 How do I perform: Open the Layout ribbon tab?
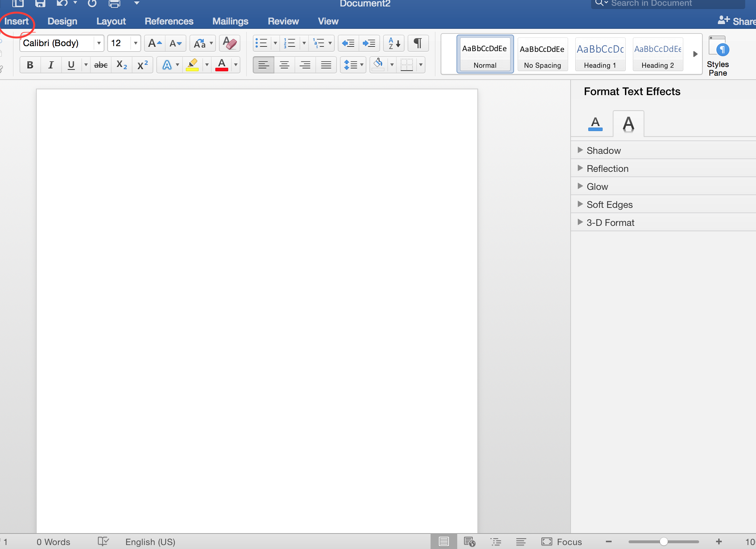tap(111, 21)
